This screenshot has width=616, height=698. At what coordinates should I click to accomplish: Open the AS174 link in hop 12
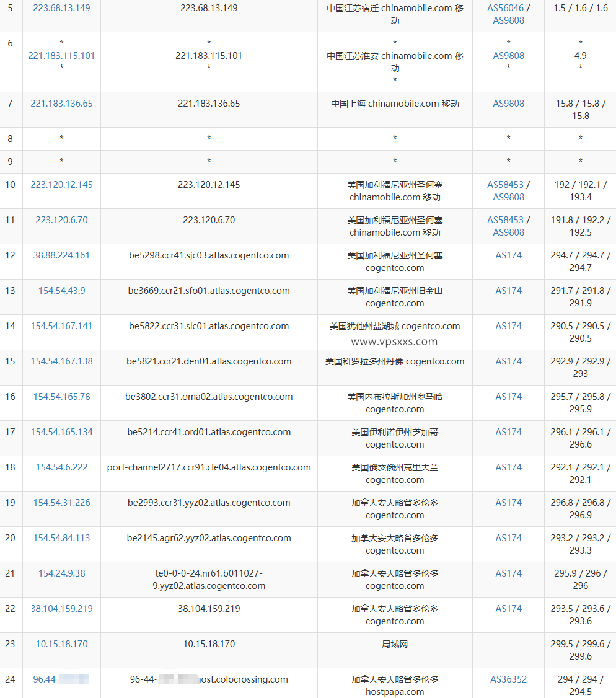[508, 255]
